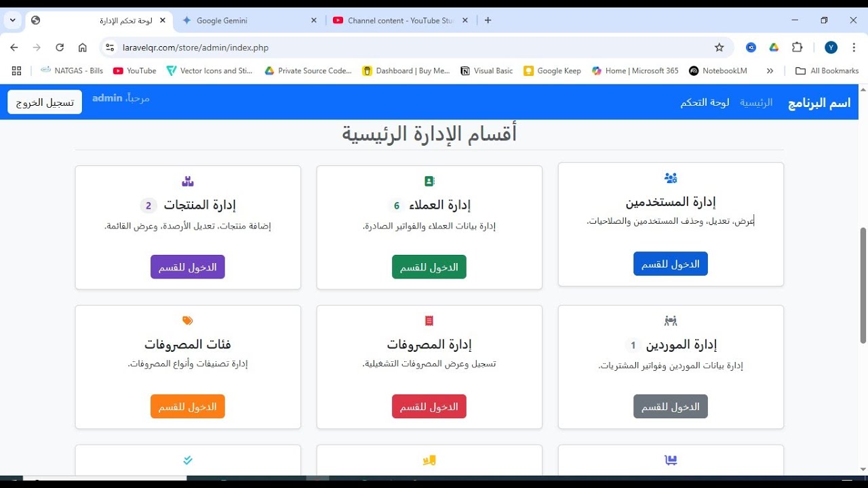Open the tab search dropdown arrow
Screen dimensions: 868x488
coord(12,20)
